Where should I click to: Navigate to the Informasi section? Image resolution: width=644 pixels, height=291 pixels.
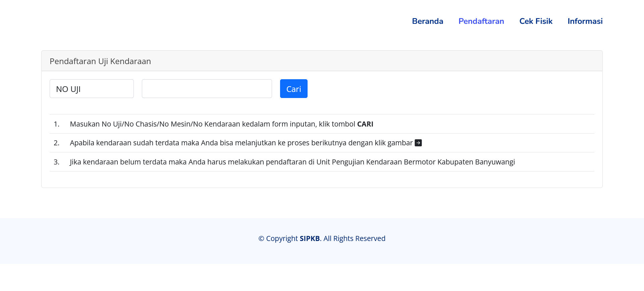click(585, 21)
